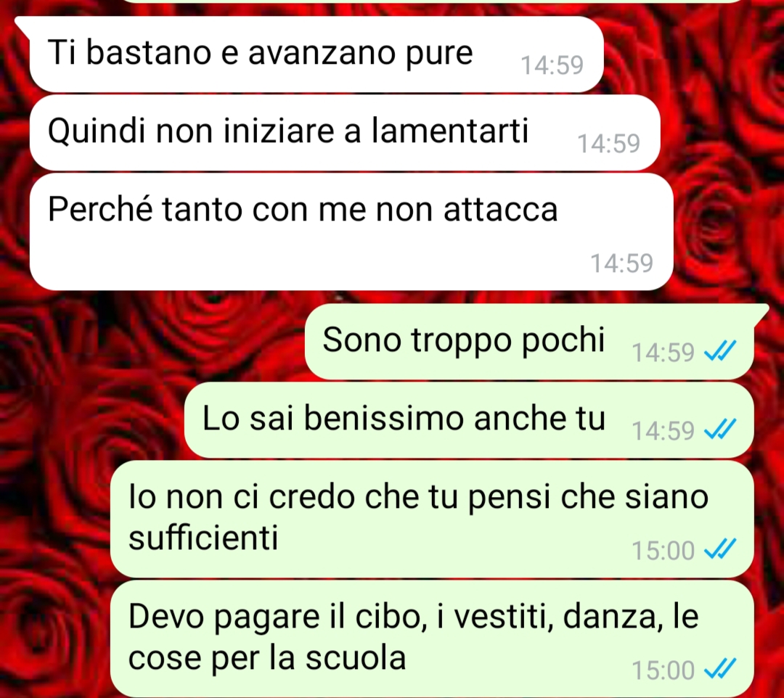This screenshot has height=698, width=784.
Task: Tap the 'Sono troppo pochi' sent message
Action: pos(529,341)
